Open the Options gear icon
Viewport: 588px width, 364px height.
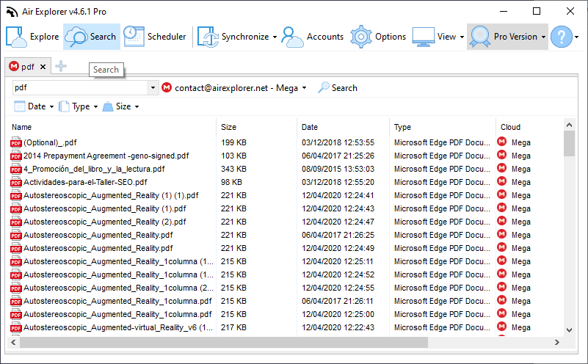[x=360, y=37]
